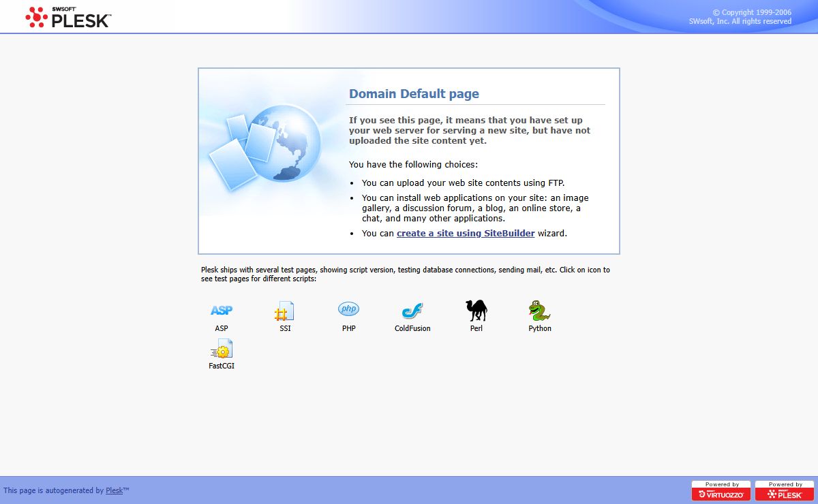Click the Perl label text

point(476,328)
